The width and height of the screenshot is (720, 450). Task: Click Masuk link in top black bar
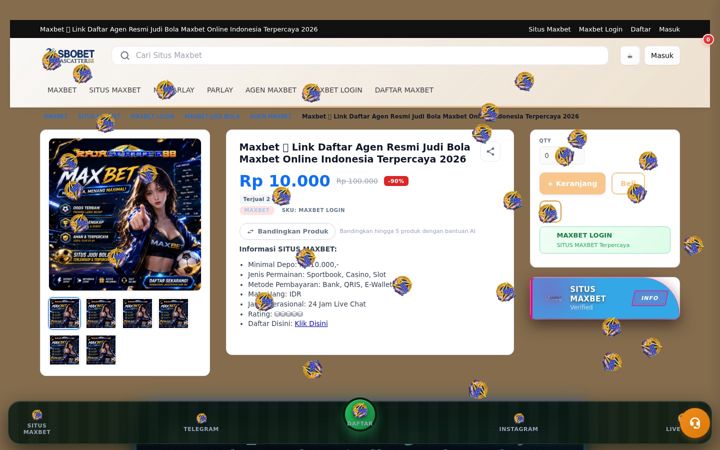pyautogui.click(x=669, y=29)
